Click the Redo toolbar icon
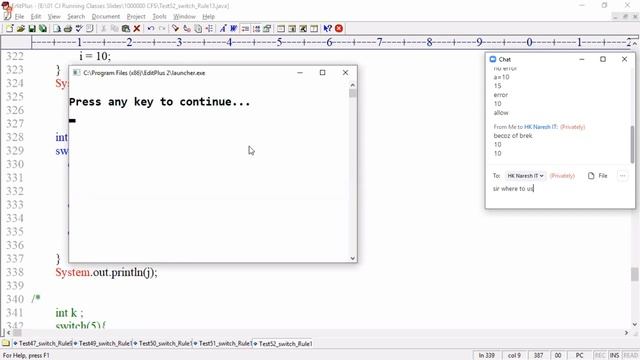Image resolution: width=640 pixels, height=360 pixels. [x=162, y=29]
